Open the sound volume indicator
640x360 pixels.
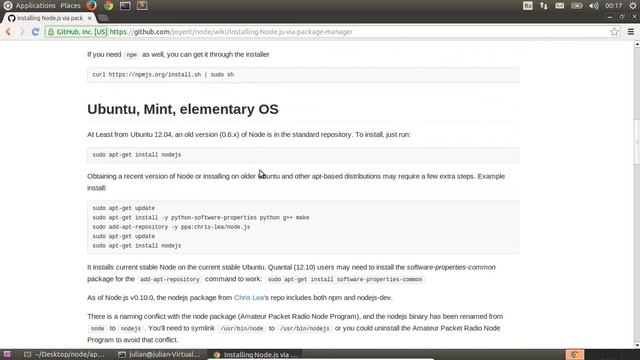[x=593, y=6]
